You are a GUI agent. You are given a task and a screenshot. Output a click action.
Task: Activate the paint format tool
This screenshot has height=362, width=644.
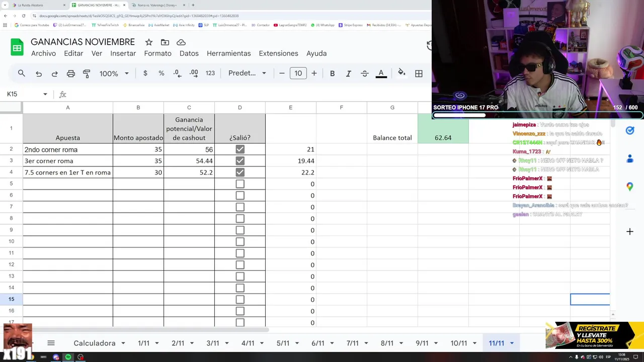87,73
